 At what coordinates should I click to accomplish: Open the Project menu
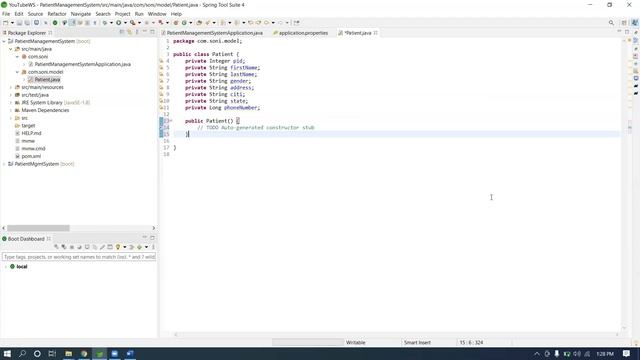122,14
